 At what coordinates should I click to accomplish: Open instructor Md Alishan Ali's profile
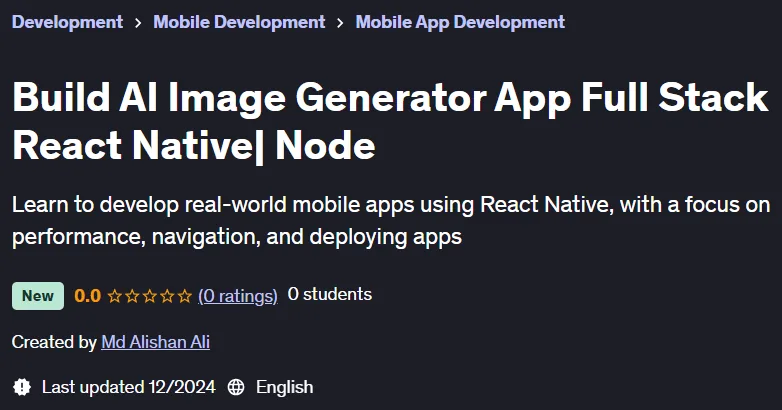click(x=156, y=342)
